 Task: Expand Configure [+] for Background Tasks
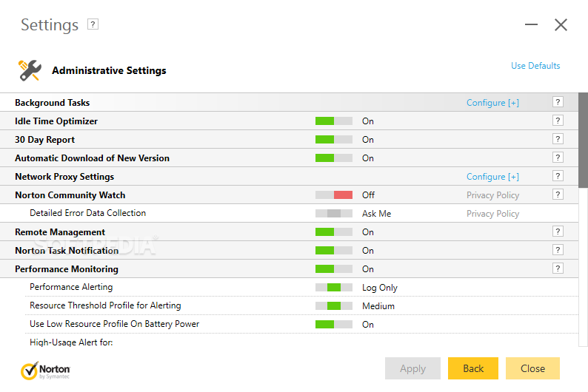(492, 103)
